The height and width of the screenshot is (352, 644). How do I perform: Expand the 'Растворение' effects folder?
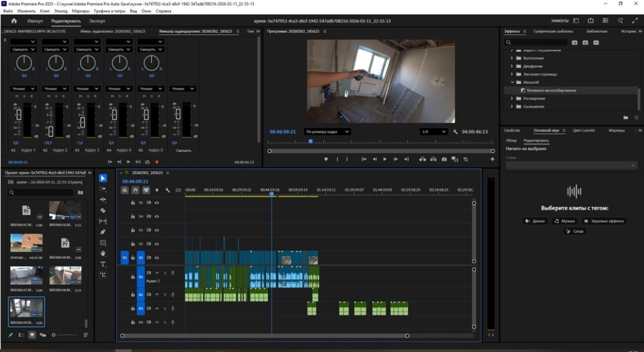[512, 98]
